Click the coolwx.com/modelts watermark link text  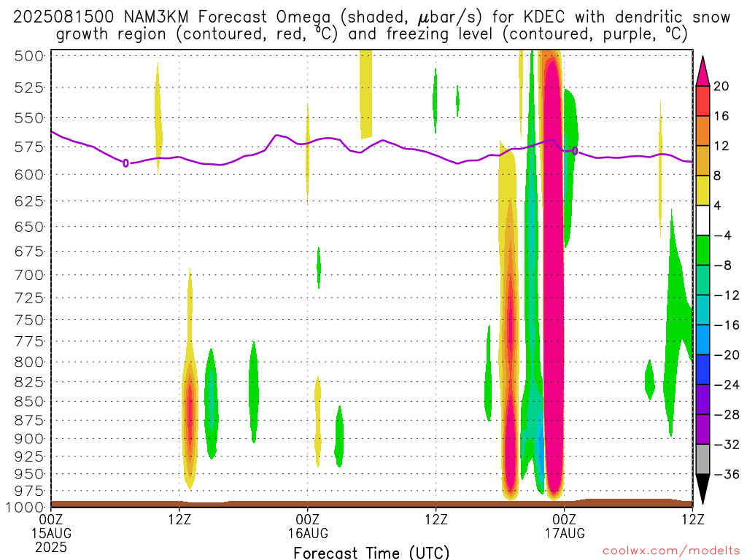(671, 551)
